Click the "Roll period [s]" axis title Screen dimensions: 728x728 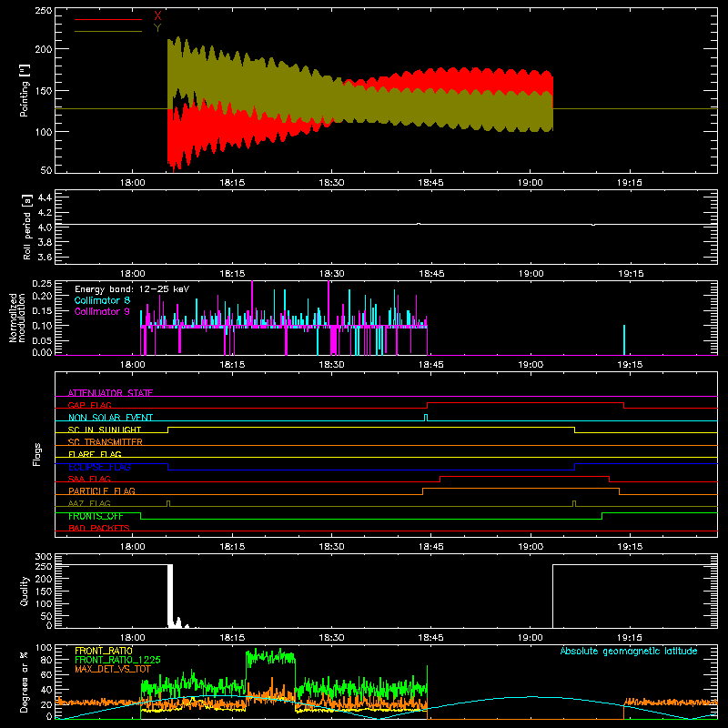(x=27, y=227)
